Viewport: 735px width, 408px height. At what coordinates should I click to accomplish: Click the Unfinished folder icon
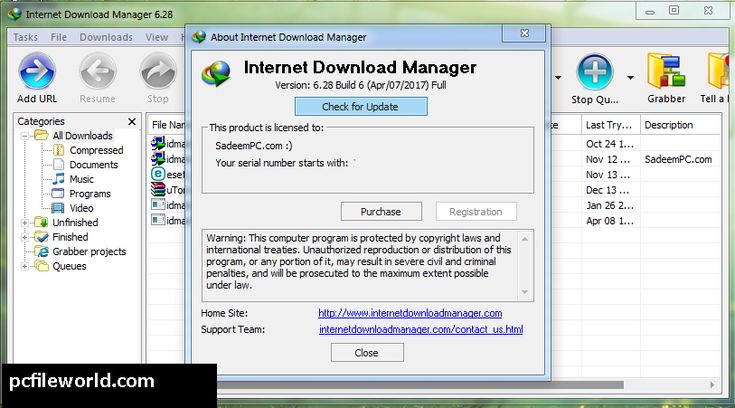[x=42, y=222]
